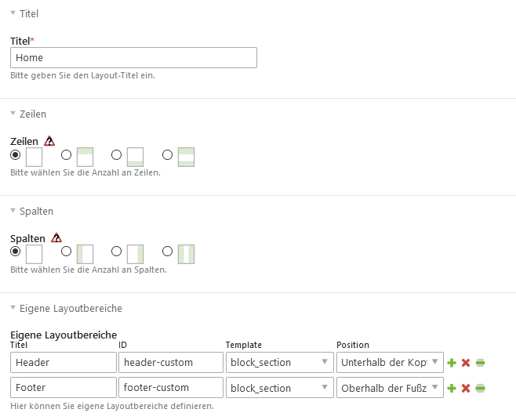The image size is (516, 420).
Task: Click the warning icon next to Zeilen
Action: click(x=49, y=141)
